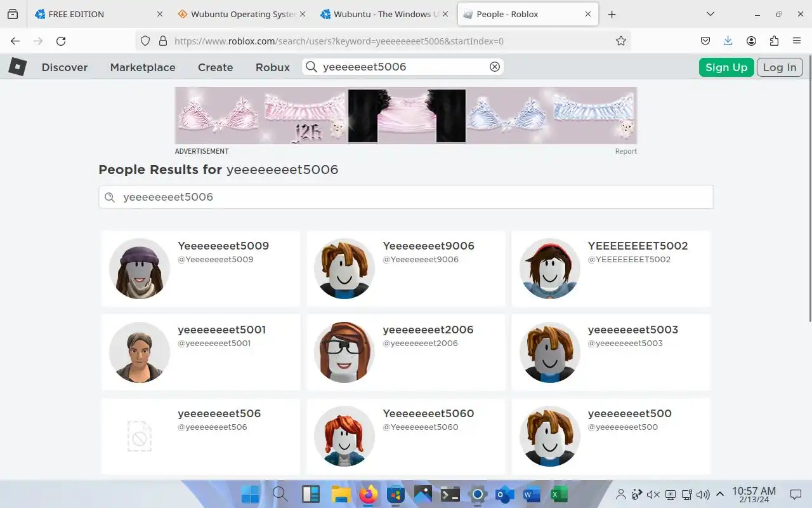This screenshot has height=508, width=812.
Task: Open the extensions puzzle icon
Action: pos(774,41)
